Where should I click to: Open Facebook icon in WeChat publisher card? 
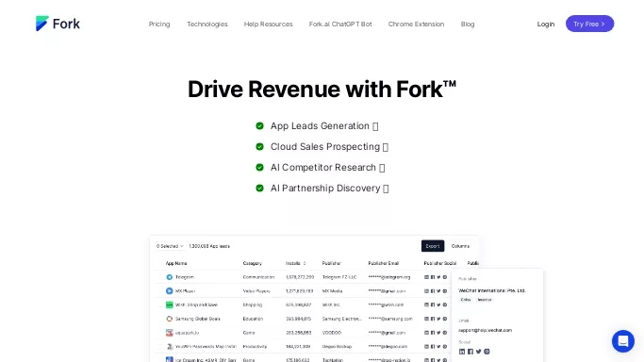[x=471, y=352]
